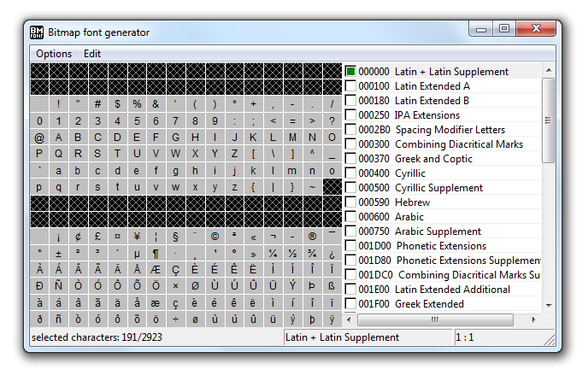This screenshot has height=375, width=588.
Task: Enable the Latin Extended B checkbox
Action: [350, 101]
